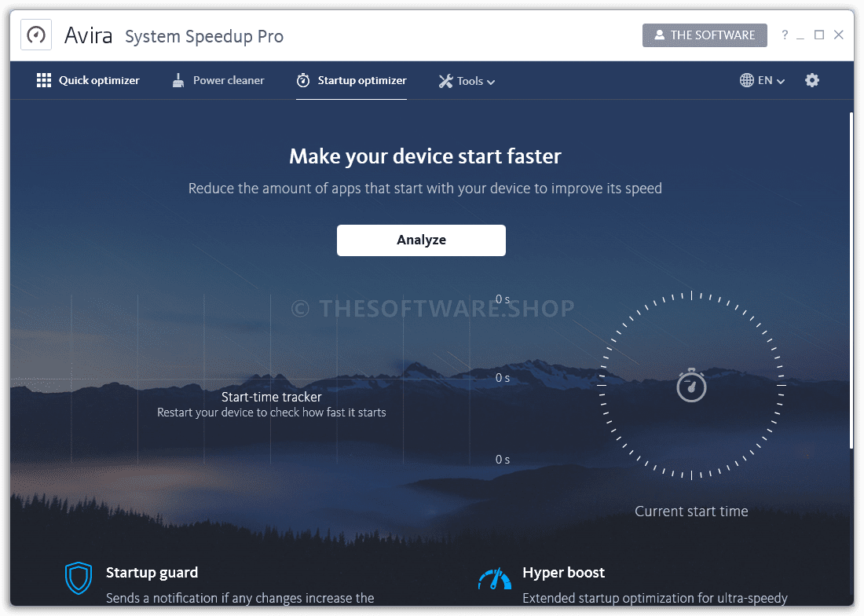Open the settings gear icon
Screen dimensions: 864x616
[x=811, y=80]
